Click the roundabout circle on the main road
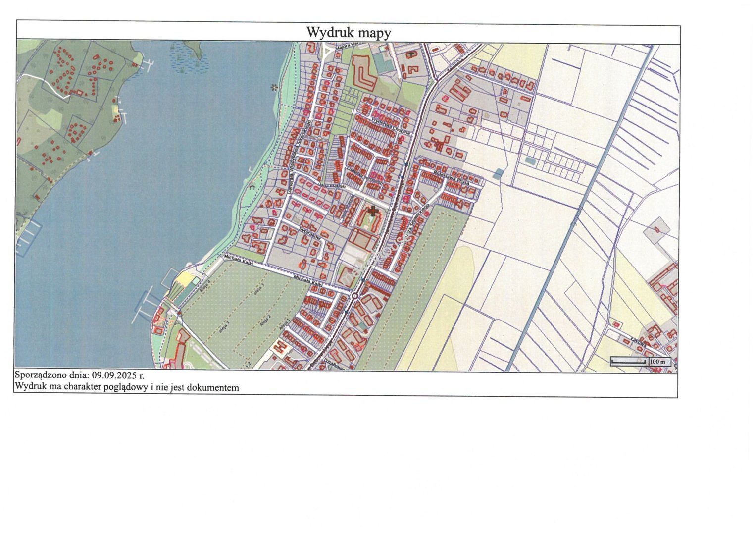This screenshot has height=535, width=756. pyautogui.click(x=354, y=296)
